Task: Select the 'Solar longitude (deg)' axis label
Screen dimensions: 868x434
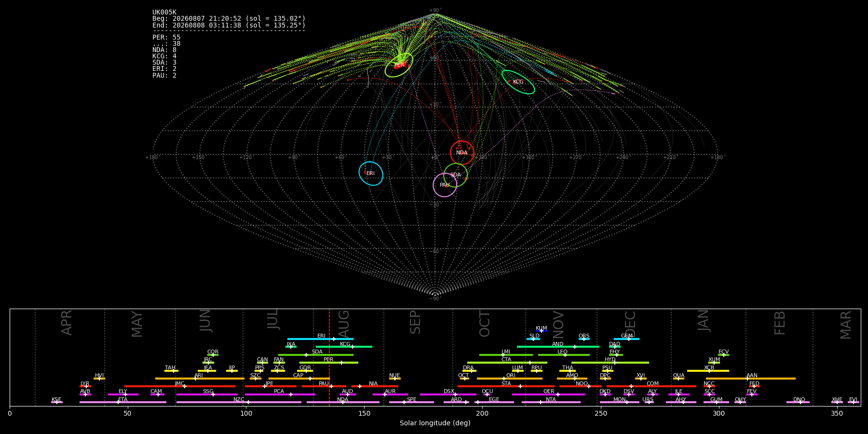Action: (435, 423)
